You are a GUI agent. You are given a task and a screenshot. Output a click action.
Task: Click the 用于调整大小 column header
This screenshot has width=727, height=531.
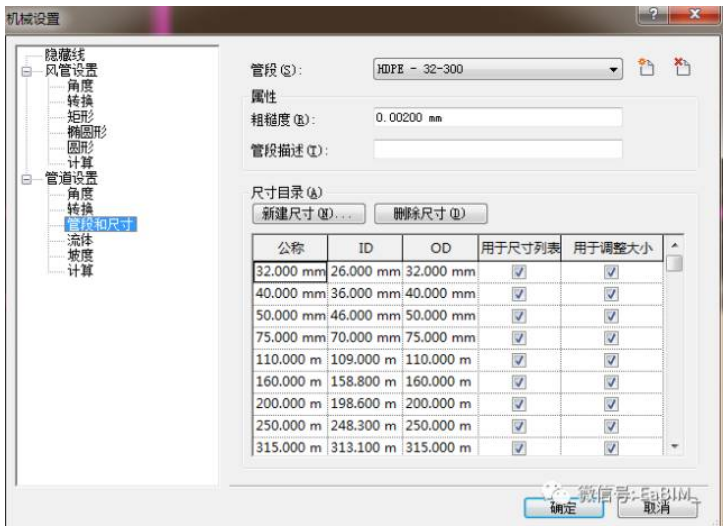[612, 248]
